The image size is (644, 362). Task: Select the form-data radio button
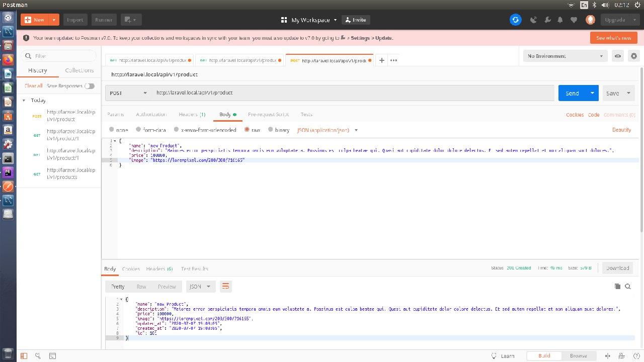click(139, 130)
